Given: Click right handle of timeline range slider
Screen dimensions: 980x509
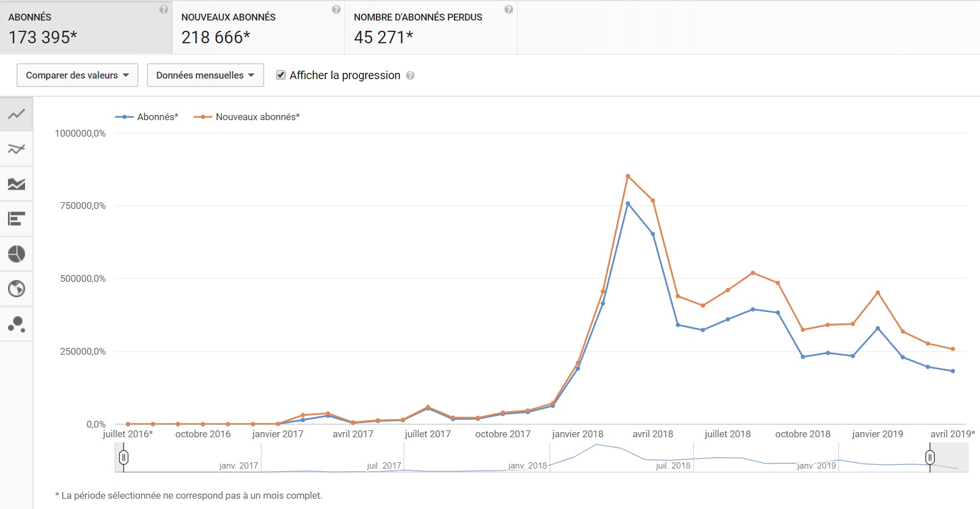Looking at the screenshot, I should pos(930,457).
